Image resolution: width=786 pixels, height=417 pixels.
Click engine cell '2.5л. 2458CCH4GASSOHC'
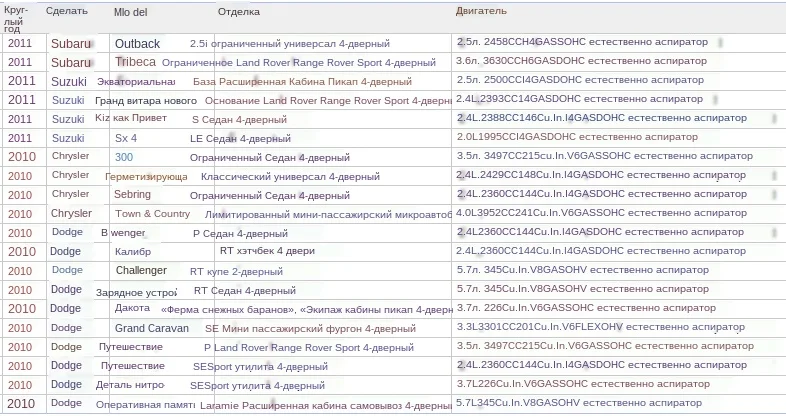(582, 42)
